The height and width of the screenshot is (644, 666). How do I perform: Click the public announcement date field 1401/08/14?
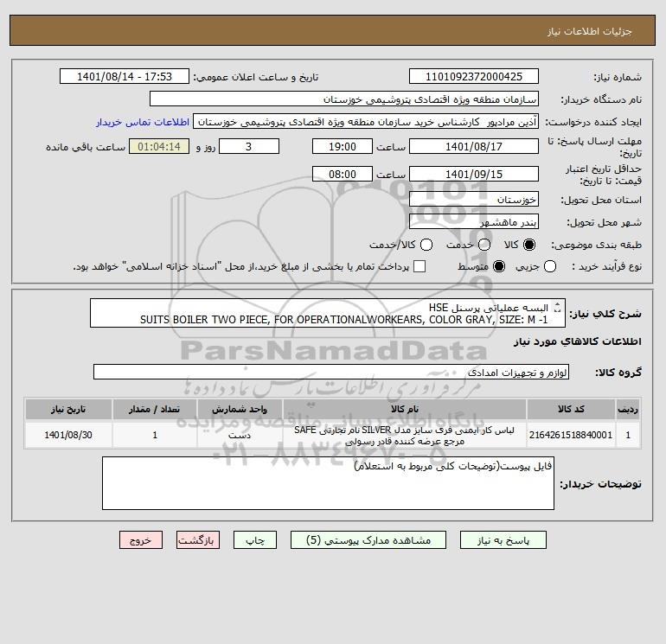pos(125,76)
